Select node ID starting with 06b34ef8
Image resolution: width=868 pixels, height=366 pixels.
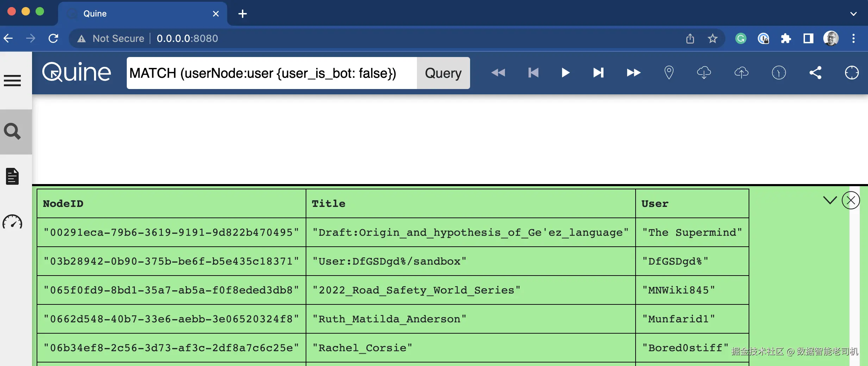[x=171, y=348]
